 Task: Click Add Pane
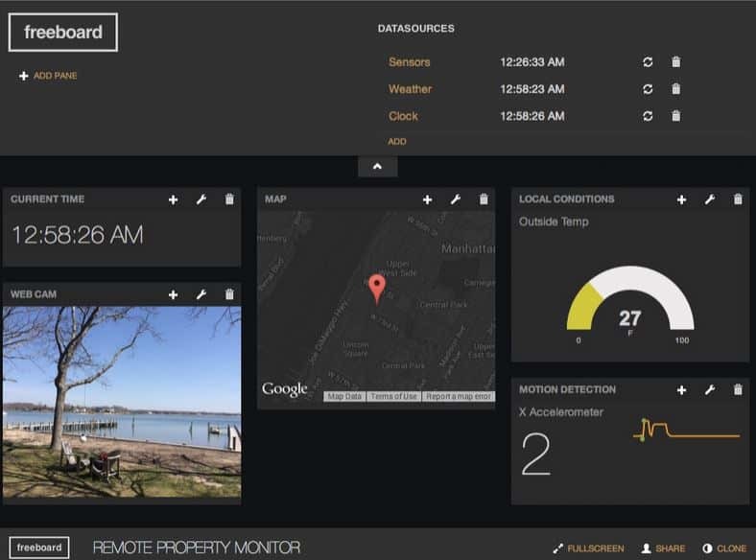click(48, 76)
